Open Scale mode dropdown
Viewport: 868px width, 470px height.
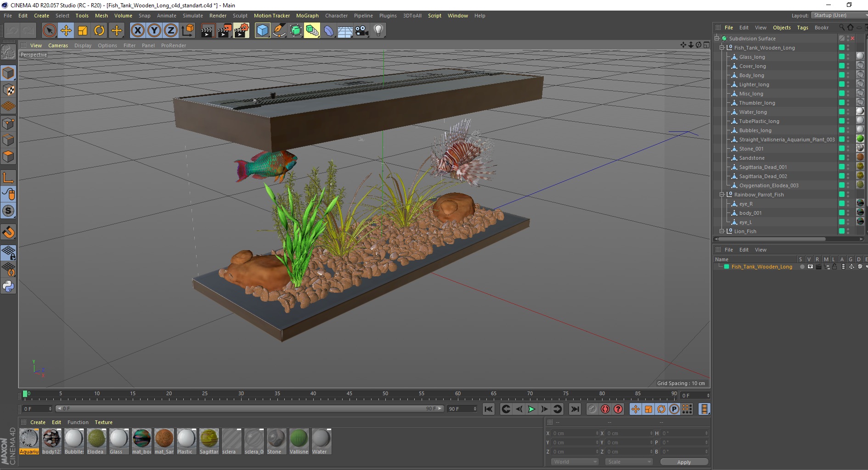pyautogui.click(x=629, y=462)
